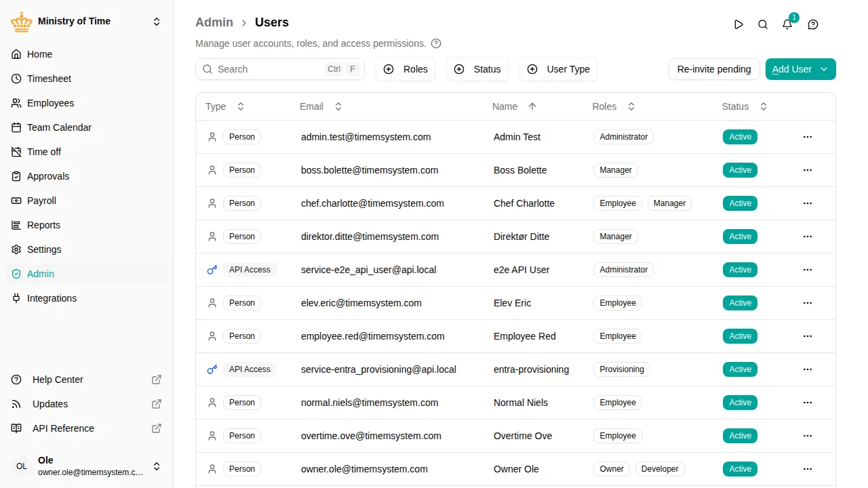Open the Add User dropdown arrow

(x=824, y=69)
